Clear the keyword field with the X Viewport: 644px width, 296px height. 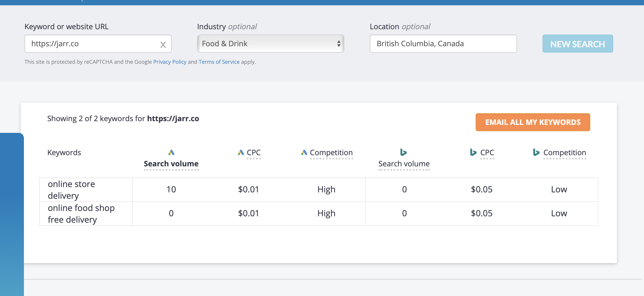[163, 44]
